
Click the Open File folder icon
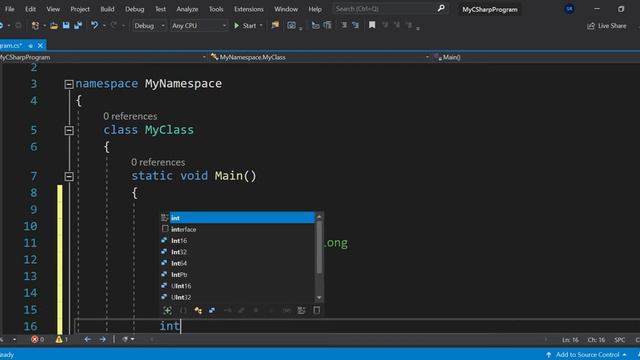pos(54,26)
